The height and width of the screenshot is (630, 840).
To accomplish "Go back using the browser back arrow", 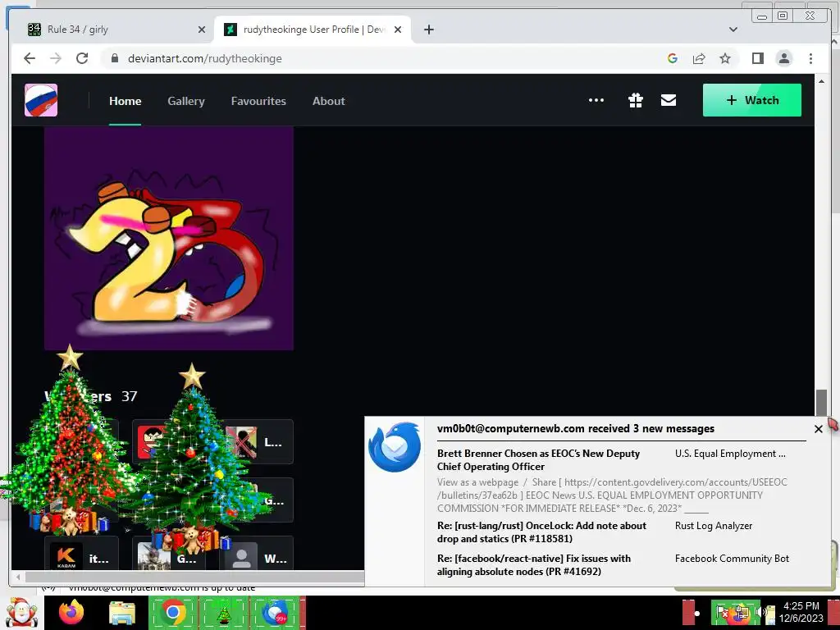I will click(x=30, y=58).
